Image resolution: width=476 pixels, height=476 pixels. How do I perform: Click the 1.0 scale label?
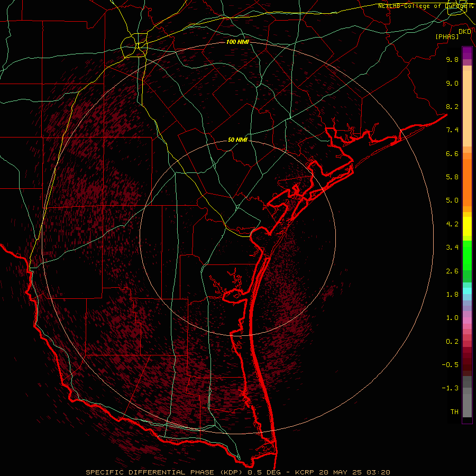[452, 318]
